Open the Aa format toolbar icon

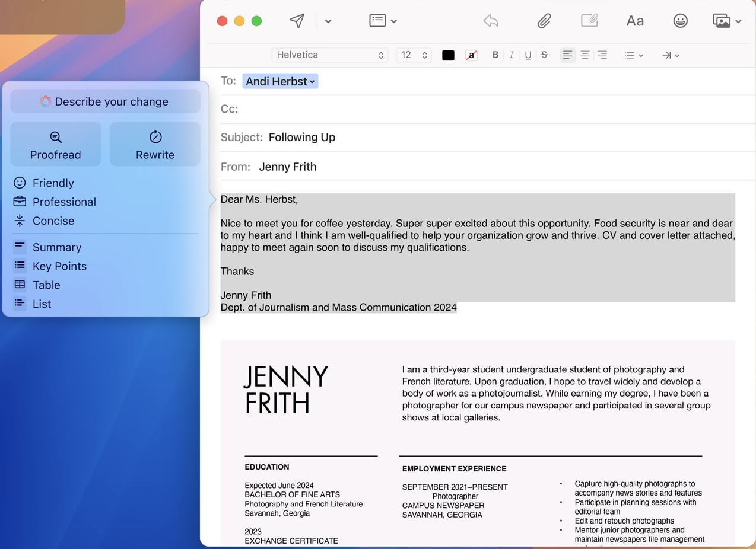coord(634,21)
